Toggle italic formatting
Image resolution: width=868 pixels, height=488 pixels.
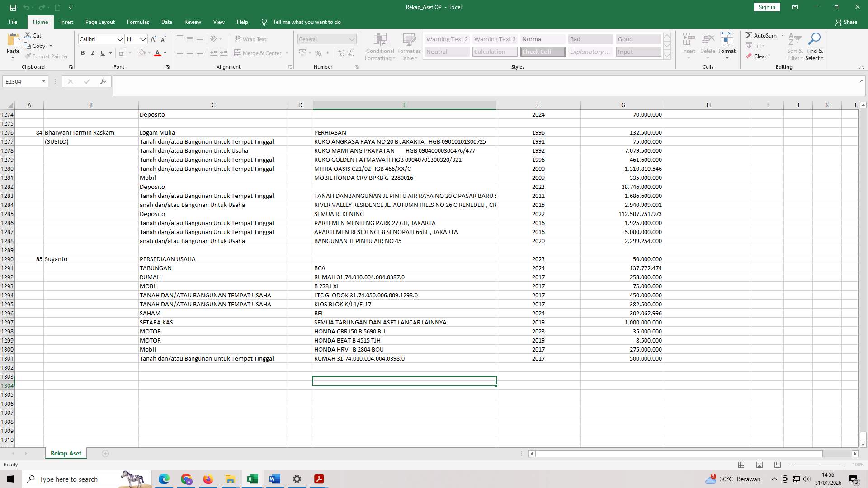pos(93,53)
